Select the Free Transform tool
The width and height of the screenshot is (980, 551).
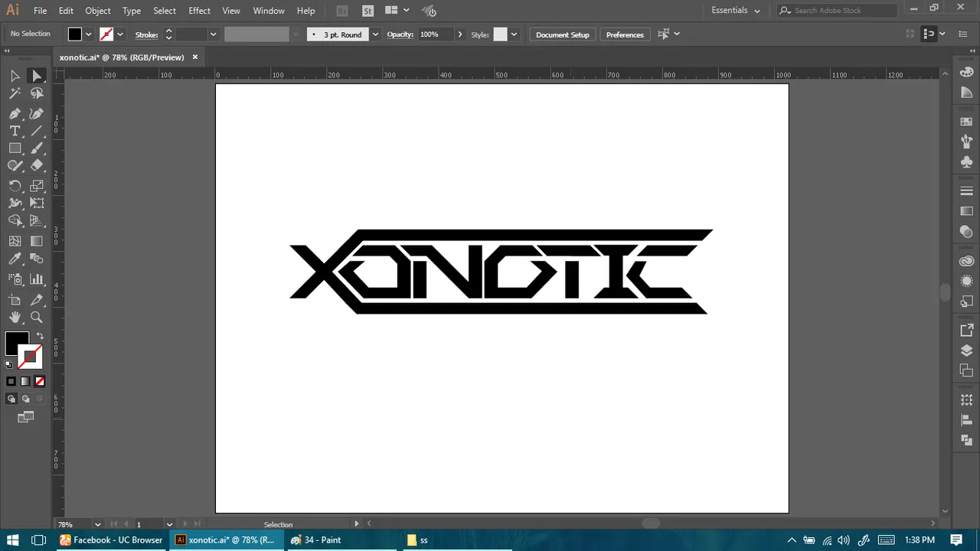tap(37, 203)
